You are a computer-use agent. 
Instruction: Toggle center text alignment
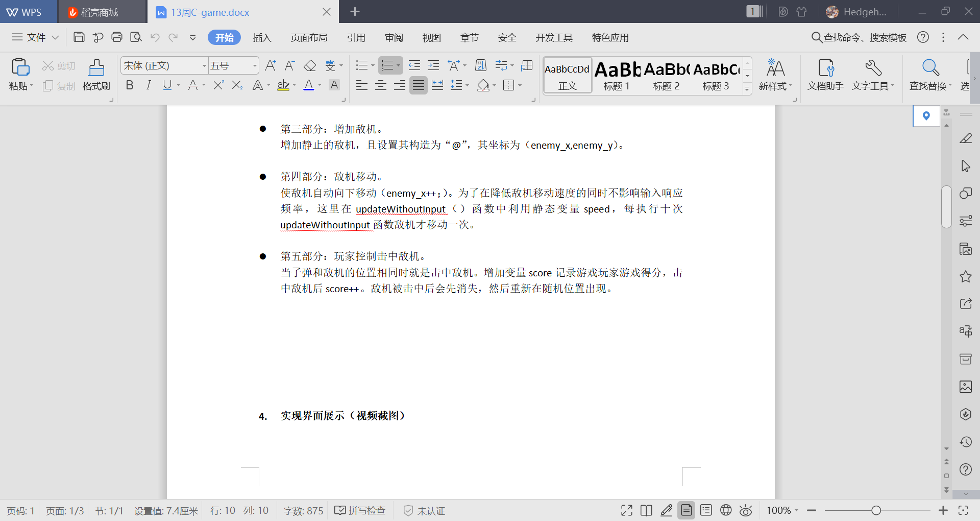point(381,85)
